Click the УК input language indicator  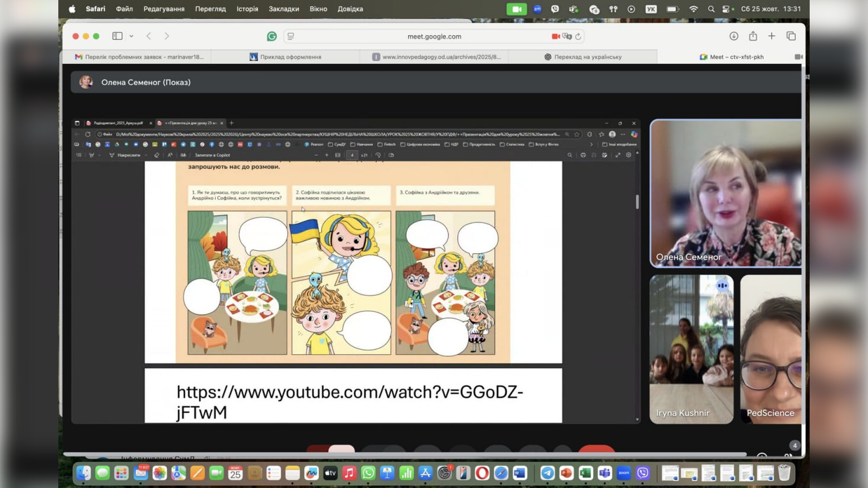[x=651, y=9]
